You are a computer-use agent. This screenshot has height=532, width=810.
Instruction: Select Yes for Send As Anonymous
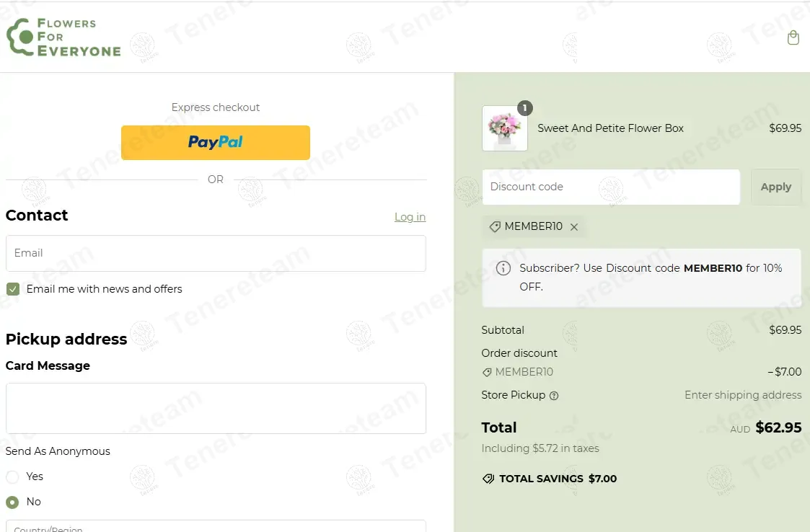(x=12, y=476)
